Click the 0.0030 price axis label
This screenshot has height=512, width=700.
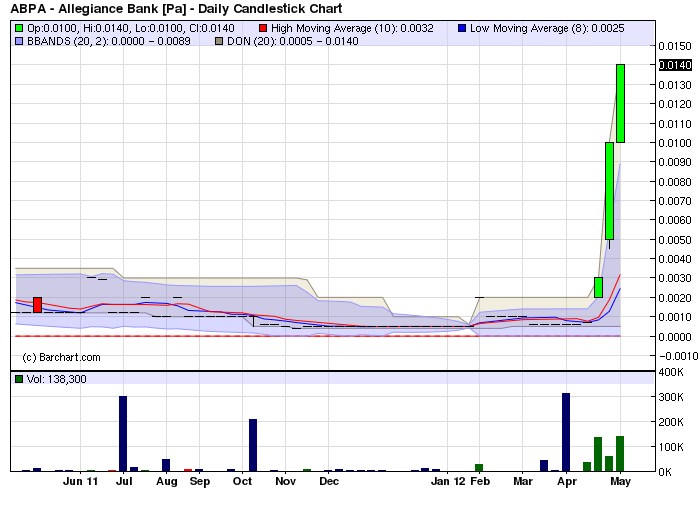tap(675, 278)
